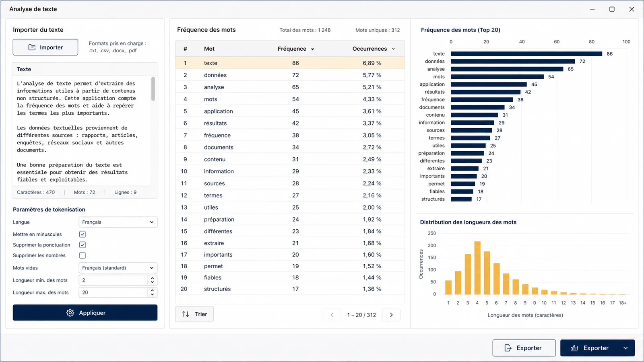This screenshot has height=362, width=644.
Task: Expand the dark Exporter button dropdown chevron
Action: click(625, 348)
